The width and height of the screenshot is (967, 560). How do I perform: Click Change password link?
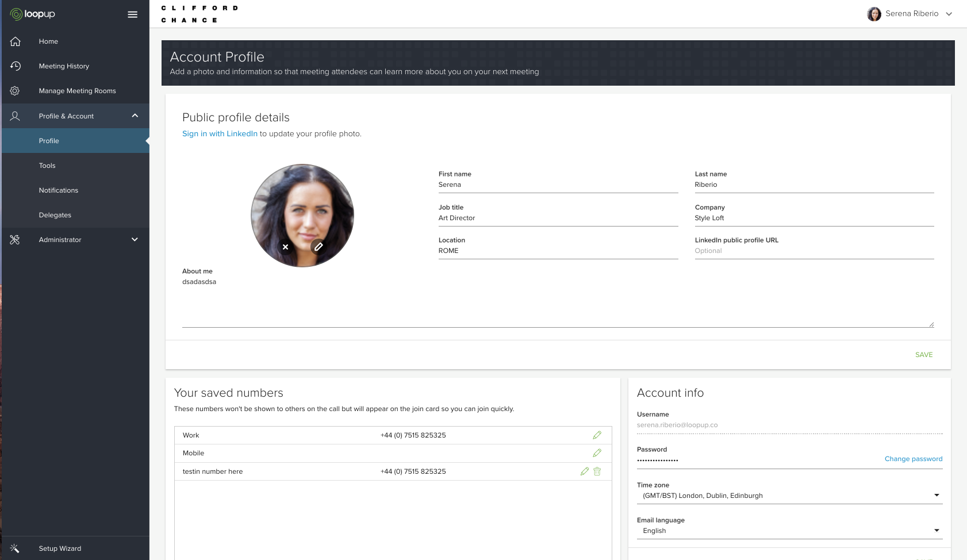914,459
